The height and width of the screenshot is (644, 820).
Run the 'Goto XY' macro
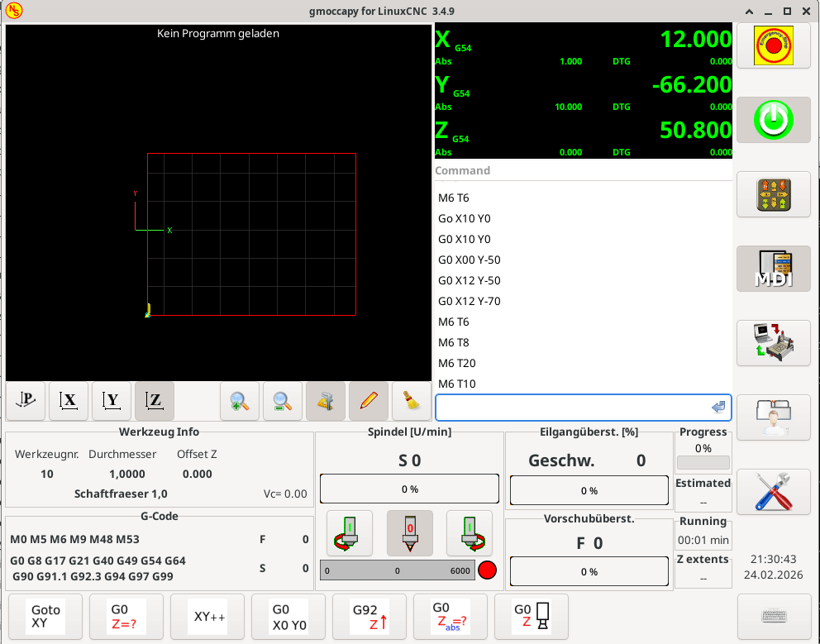click(46, 617)
